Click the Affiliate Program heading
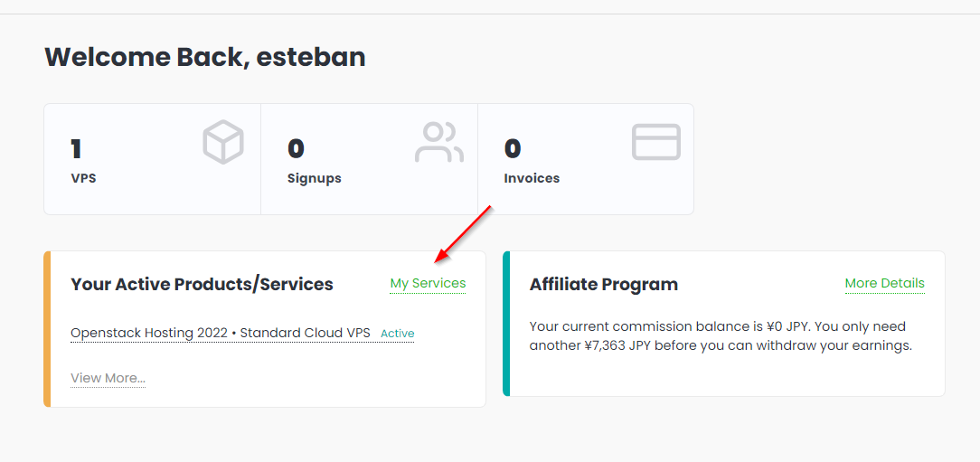Viewport: 980px width, 462px height. click(603, 285)
